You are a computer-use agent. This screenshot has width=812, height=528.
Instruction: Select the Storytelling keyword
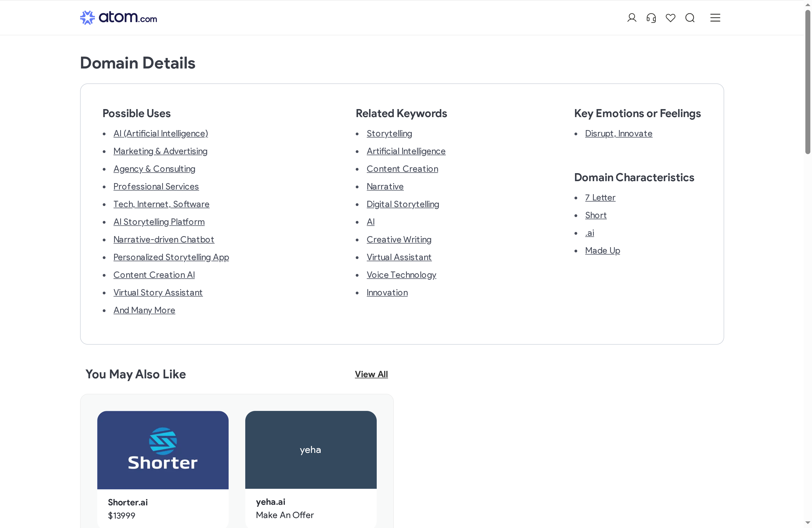[389, 133]
